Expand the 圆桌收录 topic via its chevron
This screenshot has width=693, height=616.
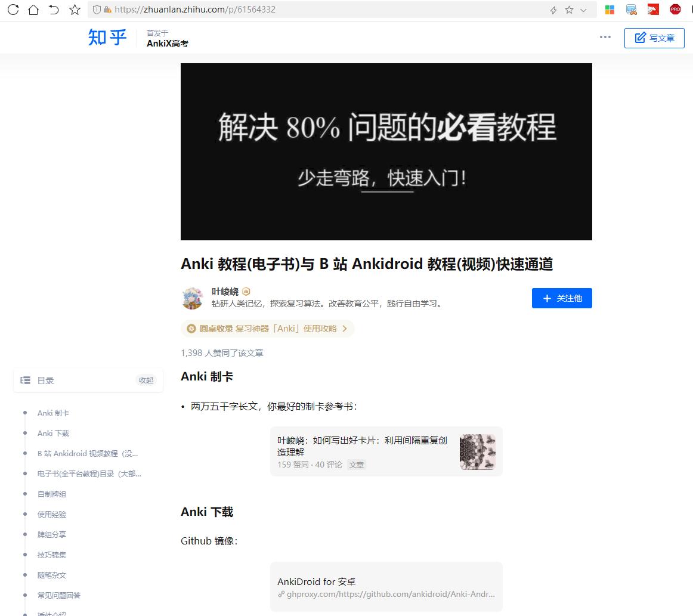click(343, 329)
